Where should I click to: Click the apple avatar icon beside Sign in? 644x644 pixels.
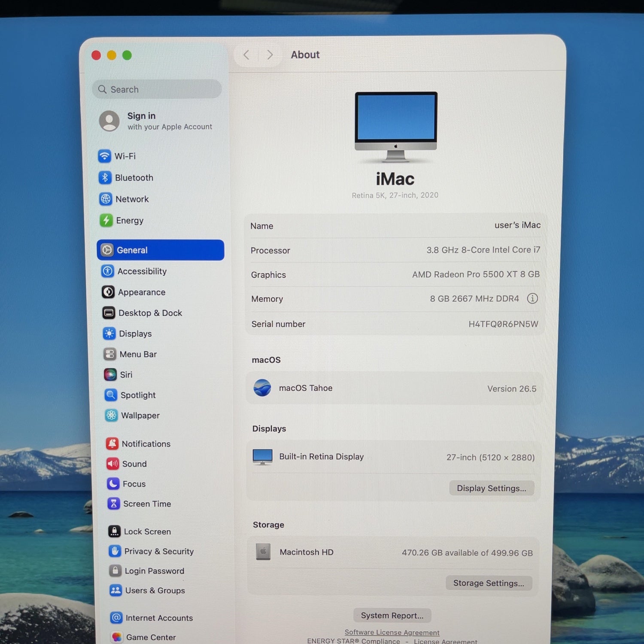[x=109, y=121]
